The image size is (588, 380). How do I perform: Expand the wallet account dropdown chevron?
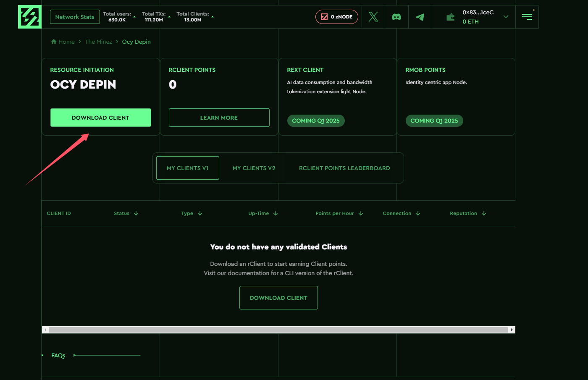(x=506, y=17)
